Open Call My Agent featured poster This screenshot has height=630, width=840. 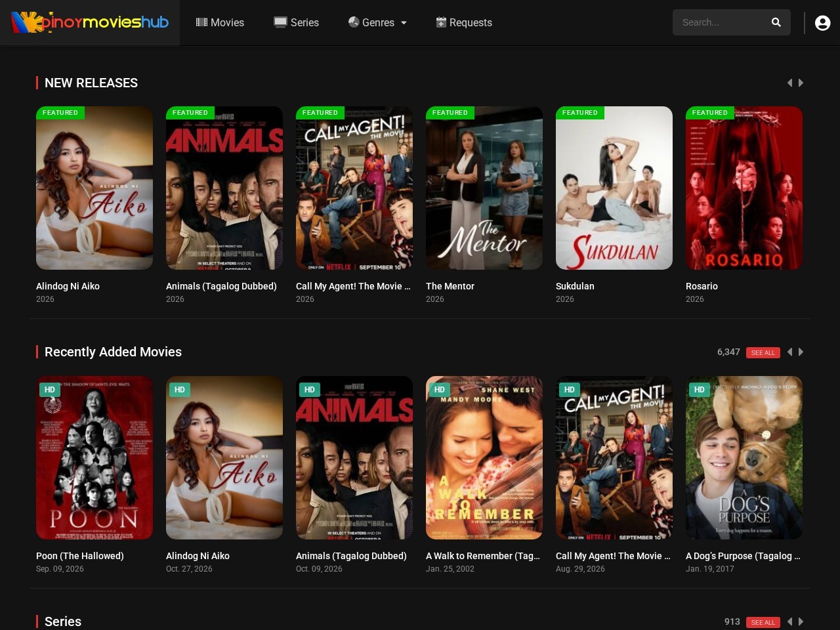click(x=354, y=188)
